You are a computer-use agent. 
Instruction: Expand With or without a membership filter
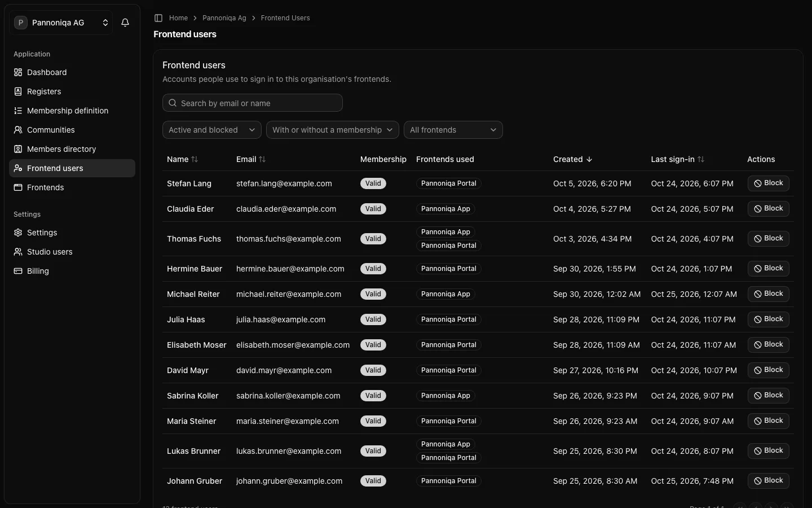point(333,130)
